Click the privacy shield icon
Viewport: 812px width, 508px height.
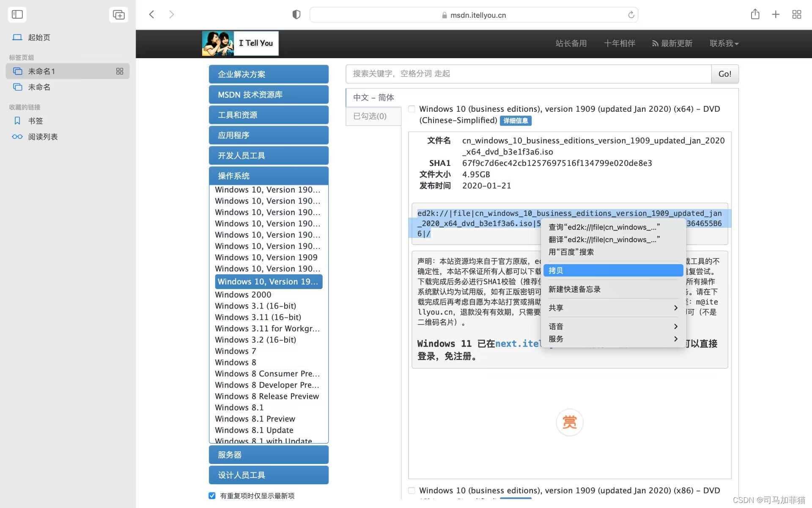pyautogui.click(x=296, y=15)
